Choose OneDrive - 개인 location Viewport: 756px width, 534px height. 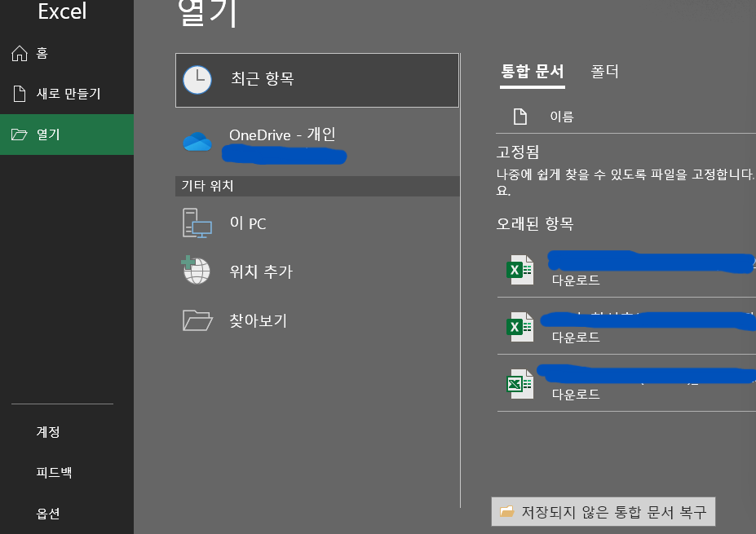tap(316, 143)
